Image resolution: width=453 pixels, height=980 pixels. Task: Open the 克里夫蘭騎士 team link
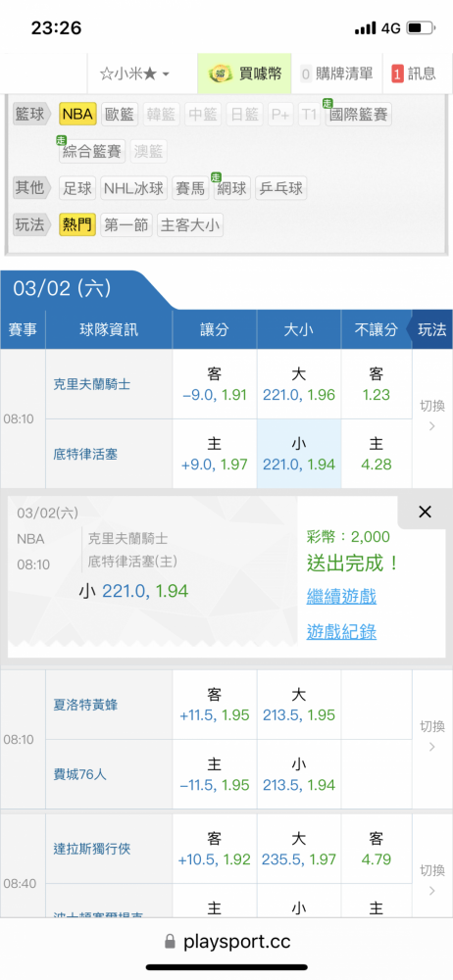point(92,384)
